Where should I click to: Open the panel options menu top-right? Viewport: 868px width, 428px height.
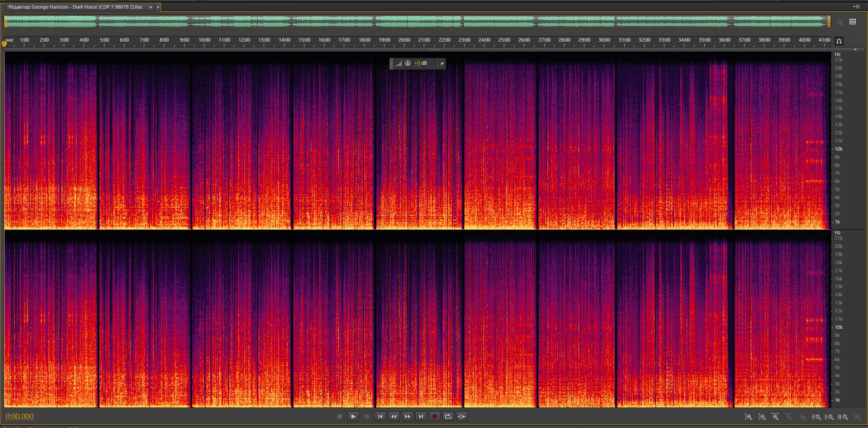(856, 7)
